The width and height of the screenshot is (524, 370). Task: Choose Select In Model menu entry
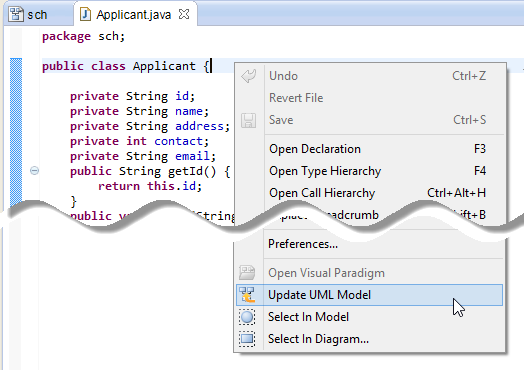pyautogui.click(x=370, y=317)
